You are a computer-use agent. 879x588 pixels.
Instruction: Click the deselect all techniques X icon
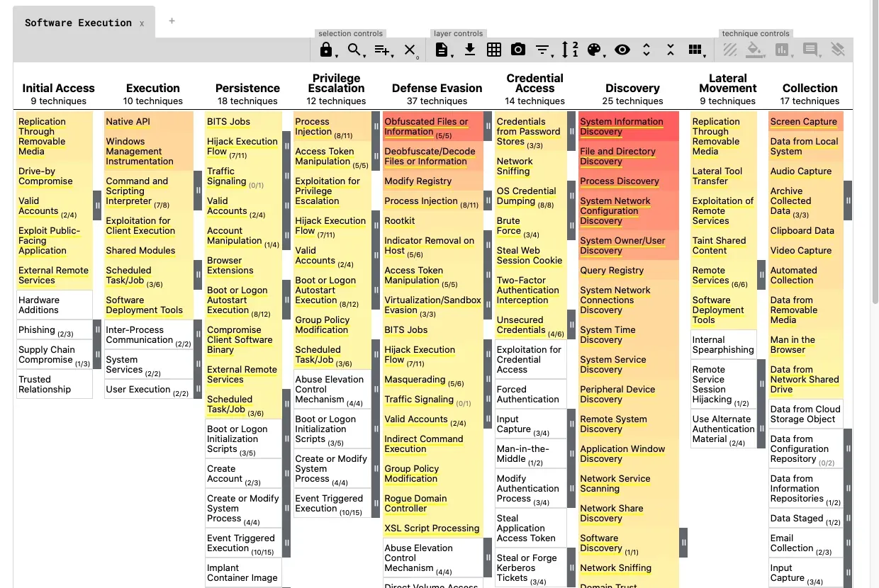410,50
